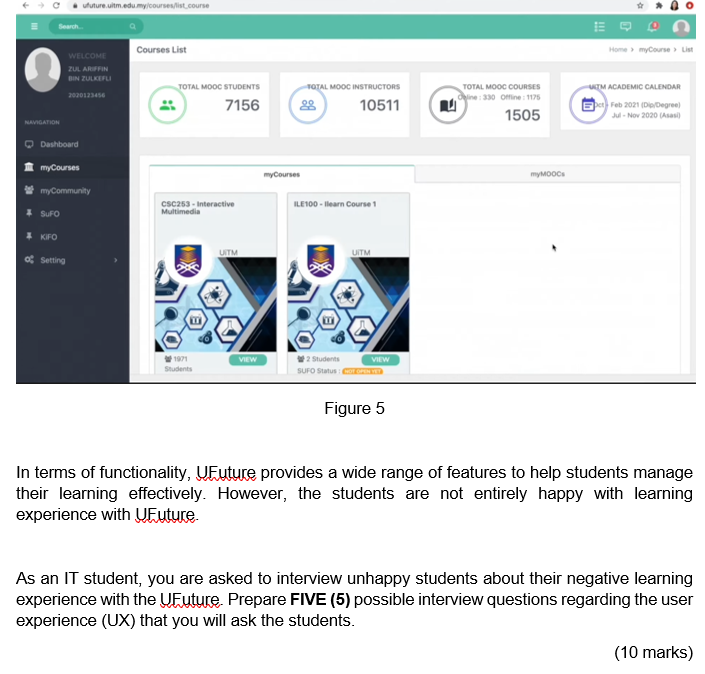Click the Academic Calendar icon
The image size is (705, 674).
coord(588,105)
